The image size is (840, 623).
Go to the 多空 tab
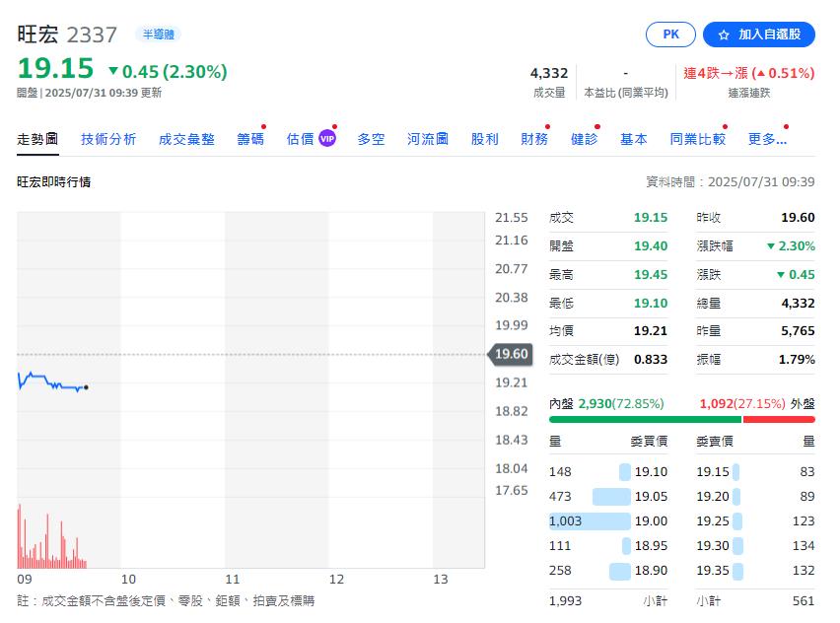[x=372, y=139]
